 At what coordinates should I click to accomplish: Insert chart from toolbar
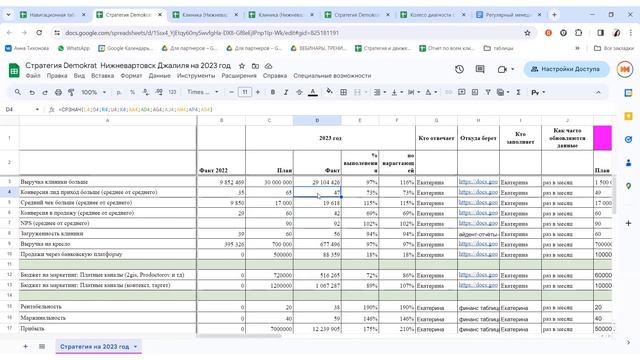[475, 93]
